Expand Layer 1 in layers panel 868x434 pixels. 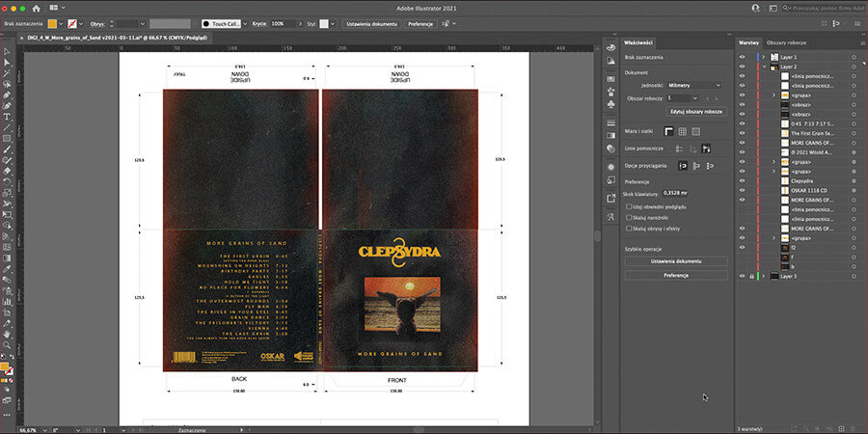pos(764,57)
